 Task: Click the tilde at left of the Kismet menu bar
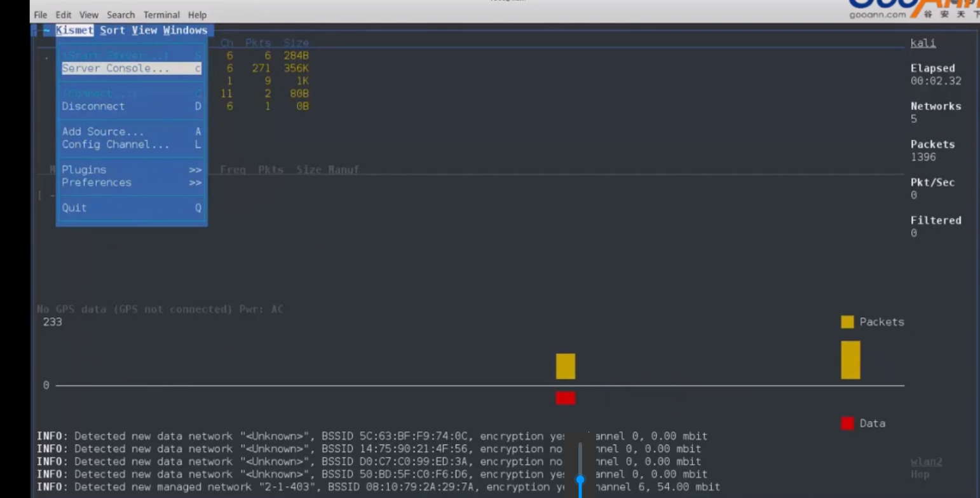tap(46, 31)
